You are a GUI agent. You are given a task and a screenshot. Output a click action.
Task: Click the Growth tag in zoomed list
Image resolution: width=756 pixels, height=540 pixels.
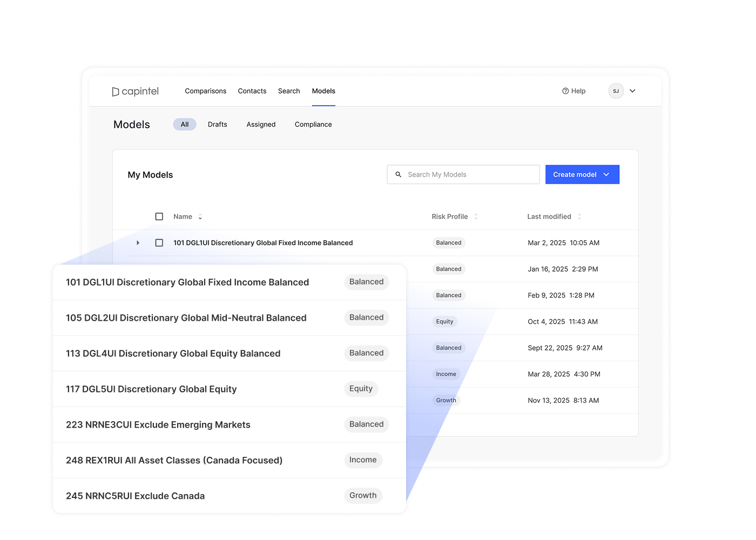pyautogui.click(x=363, y=496)
